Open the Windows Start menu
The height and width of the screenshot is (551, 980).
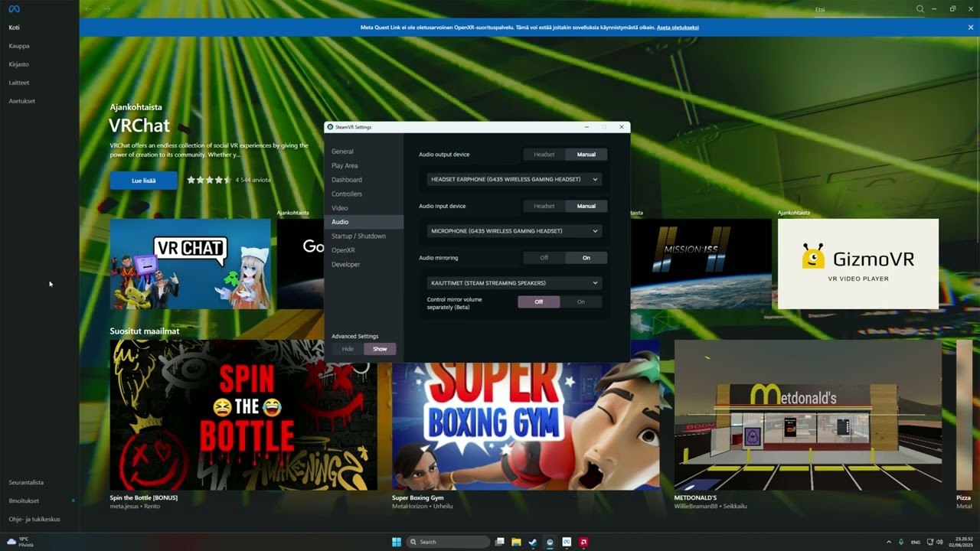point(397,542)
